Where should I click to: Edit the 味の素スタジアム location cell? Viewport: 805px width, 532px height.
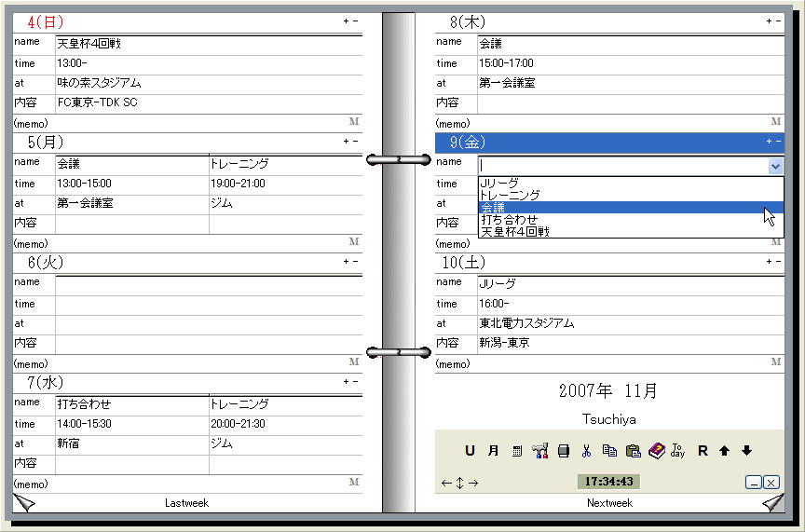coord(209,85)
